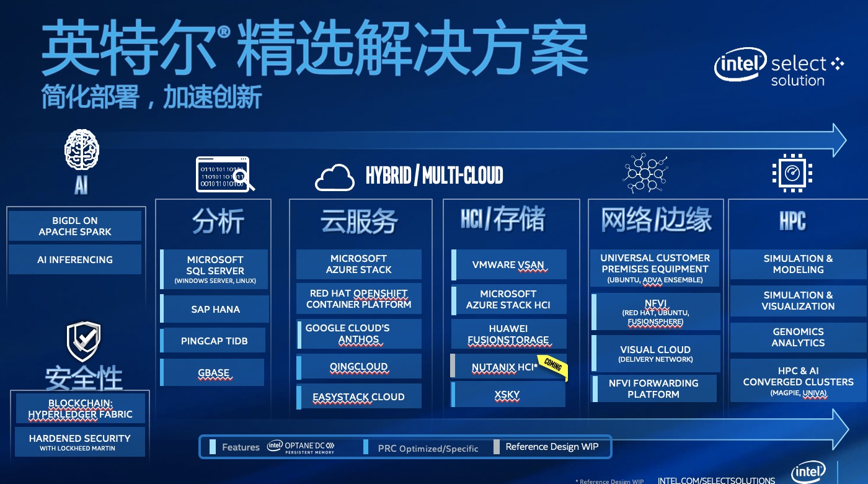The height and width of the screenshot is (484, 868).
Task: Click the Nutanix HCI* tile
Action: 508,367
